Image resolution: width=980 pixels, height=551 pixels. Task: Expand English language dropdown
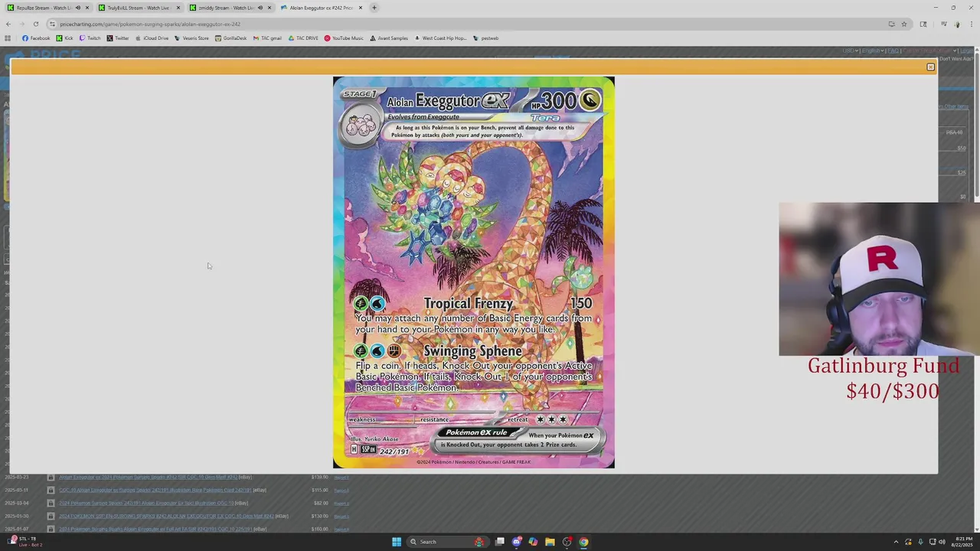coord(872,51)
